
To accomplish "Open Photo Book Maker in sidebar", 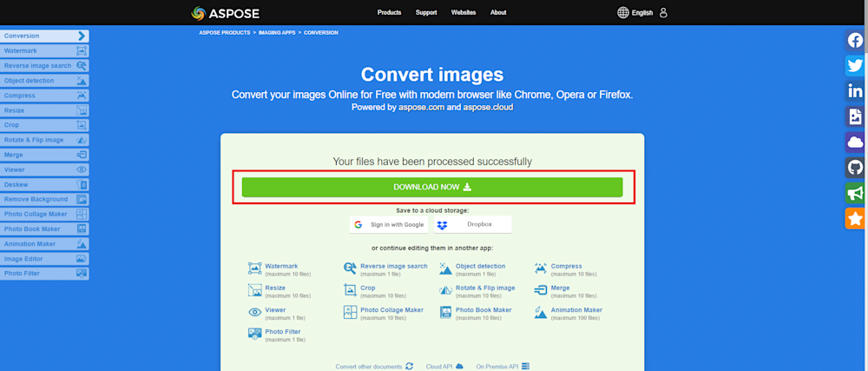I will pos(44,229).
